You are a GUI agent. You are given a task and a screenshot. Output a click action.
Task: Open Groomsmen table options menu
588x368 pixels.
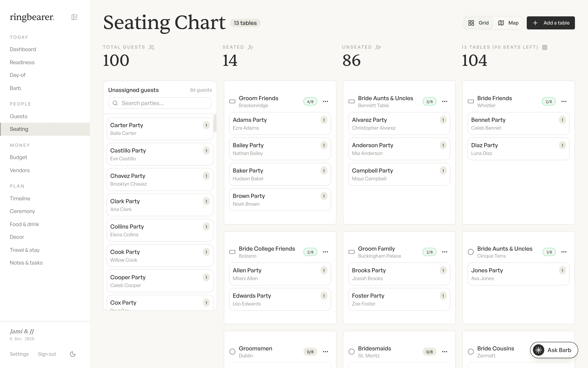click(325, 352)
